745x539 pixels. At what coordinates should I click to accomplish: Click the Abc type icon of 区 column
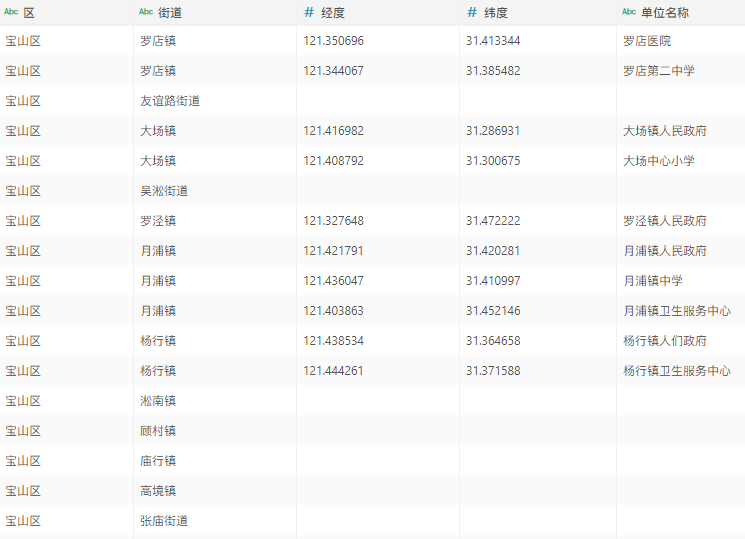tap(11, 12)
